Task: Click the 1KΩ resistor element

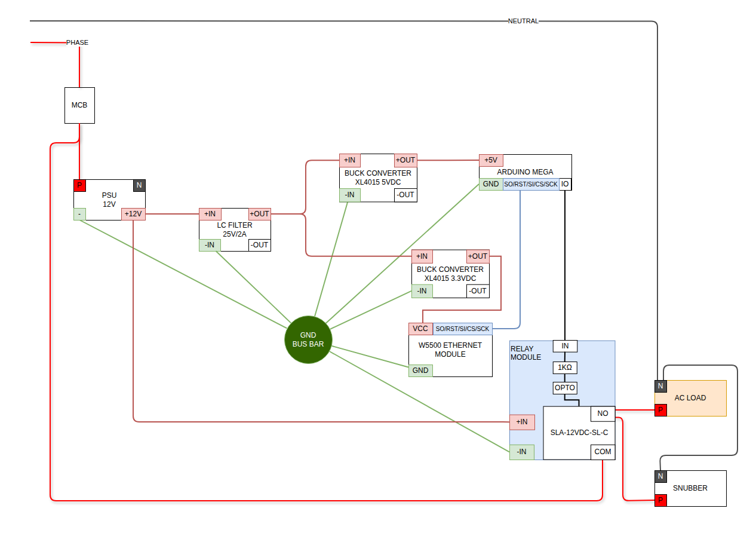Action: 564,368
